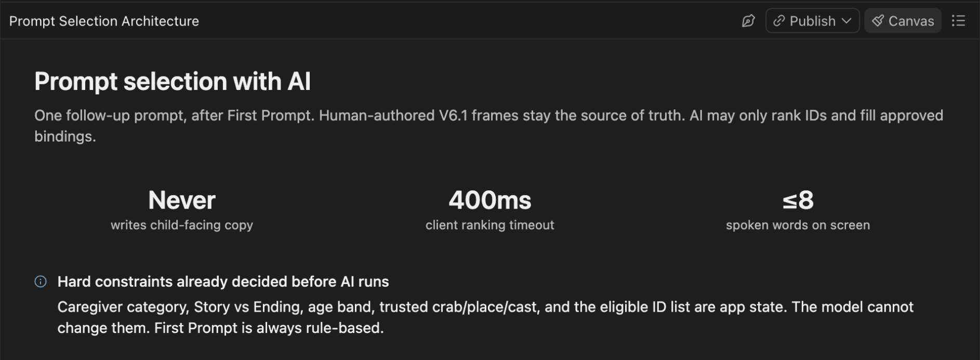Toggle the Canvas view button
Viewport: 980px width, 360px height.
coord(903,21)
